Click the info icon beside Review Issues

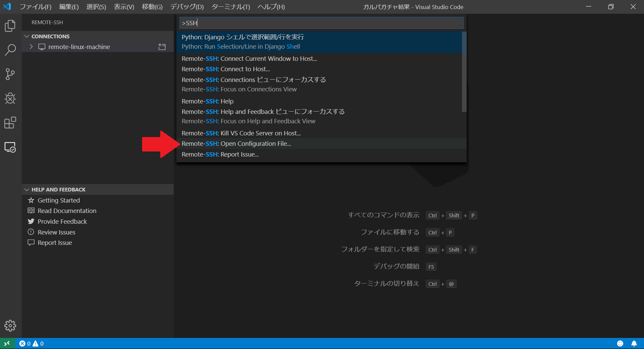pos(31,232)
